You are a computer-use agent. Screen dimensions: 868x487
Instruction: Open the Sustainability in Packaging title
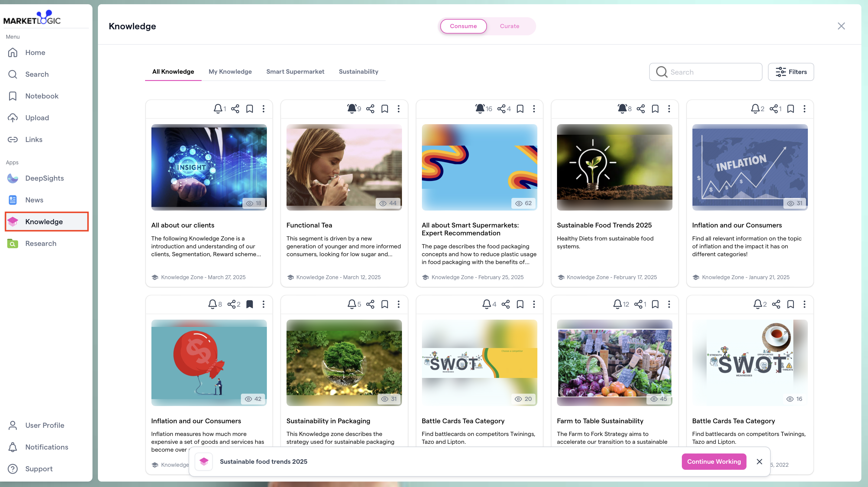328,421
